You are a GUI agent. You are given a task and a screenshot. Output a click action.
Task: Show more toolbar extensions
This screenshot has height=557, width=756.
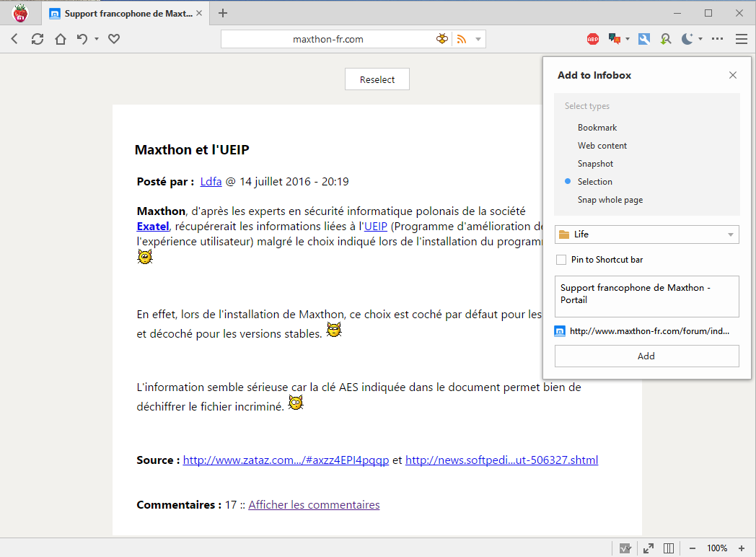coord(718,39)
